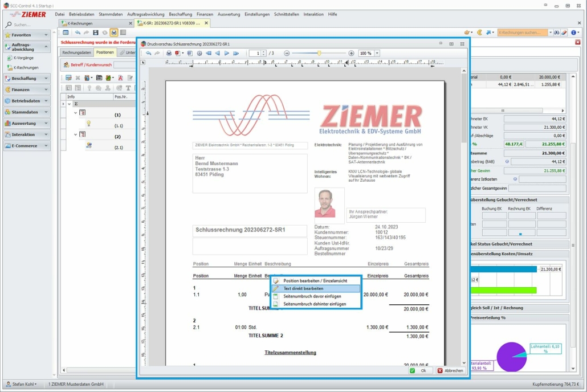Open the PDF export dropdown arrow in preview
Image resolution: width=587 pixels, height=392 pixels.
click(x=183, y=53)
